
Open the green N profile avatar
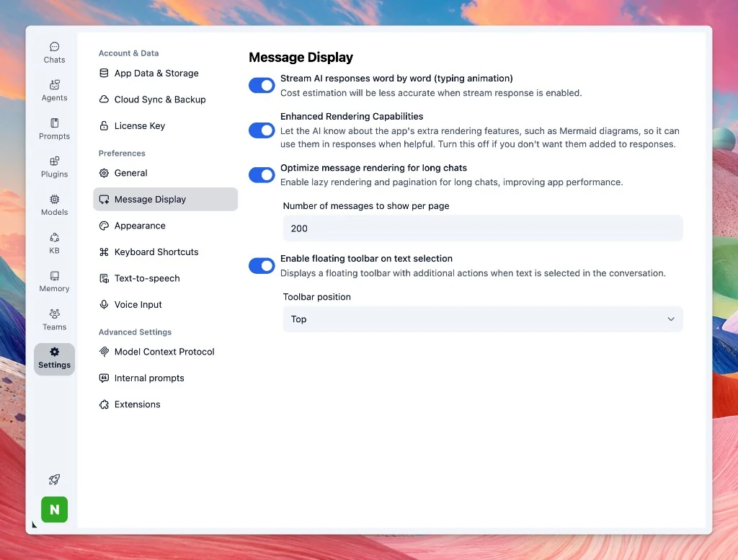click(x=55, y=509)
